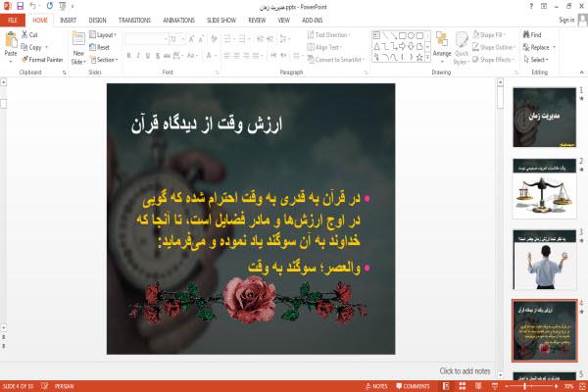Toggle the Comments pane in status bar

coord(413,386)
